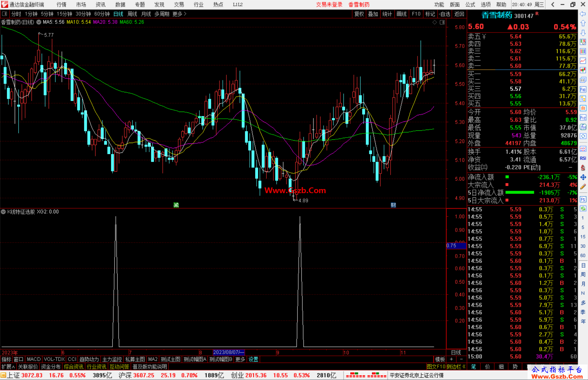Open the 行情 menu
The image size is (588, 380).
61,5
